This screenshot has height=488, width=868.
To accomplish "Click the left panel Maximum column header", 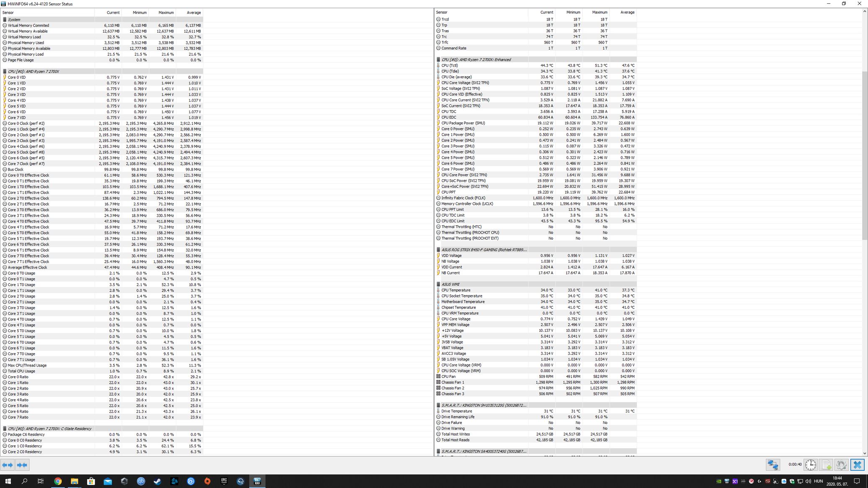I will (166, 13).
